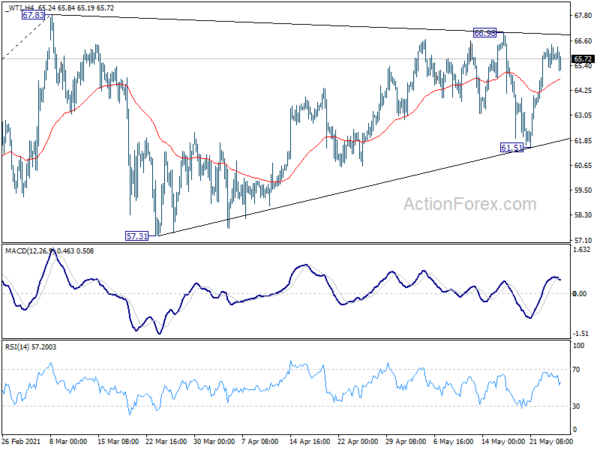Click the 64.25 price axis value
Image resolution: width=600 pixels, height=450 pixels.
583,91
